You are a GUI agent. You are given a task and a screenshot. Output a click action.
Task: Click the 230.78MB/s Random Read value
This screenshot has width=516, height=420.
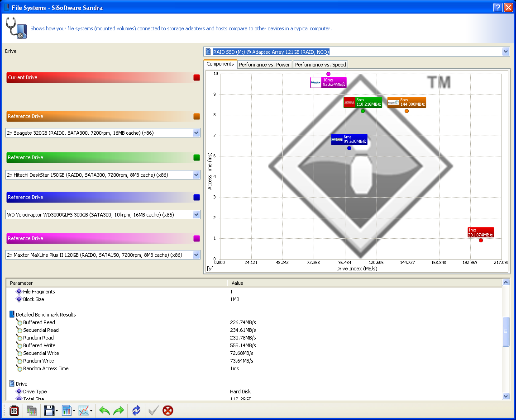pyautogui.click(x=243, y=338)
